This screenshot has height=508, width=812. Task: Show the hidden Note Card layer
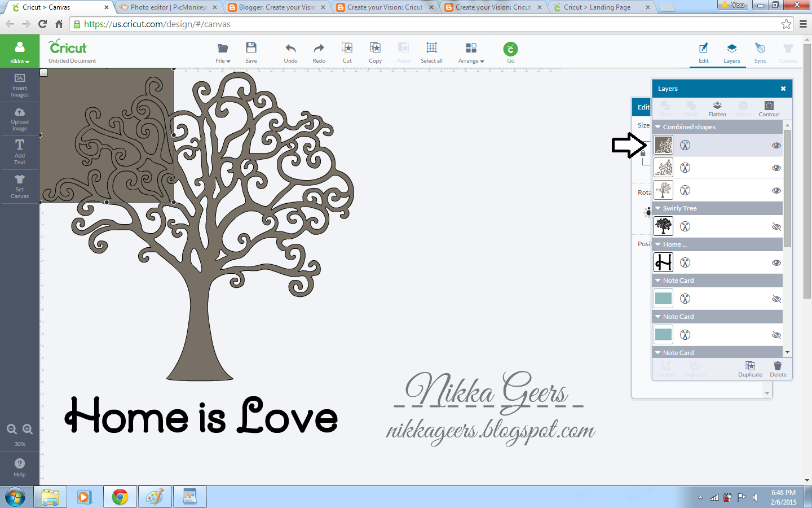pyautogui.click(x=776, y=299)
